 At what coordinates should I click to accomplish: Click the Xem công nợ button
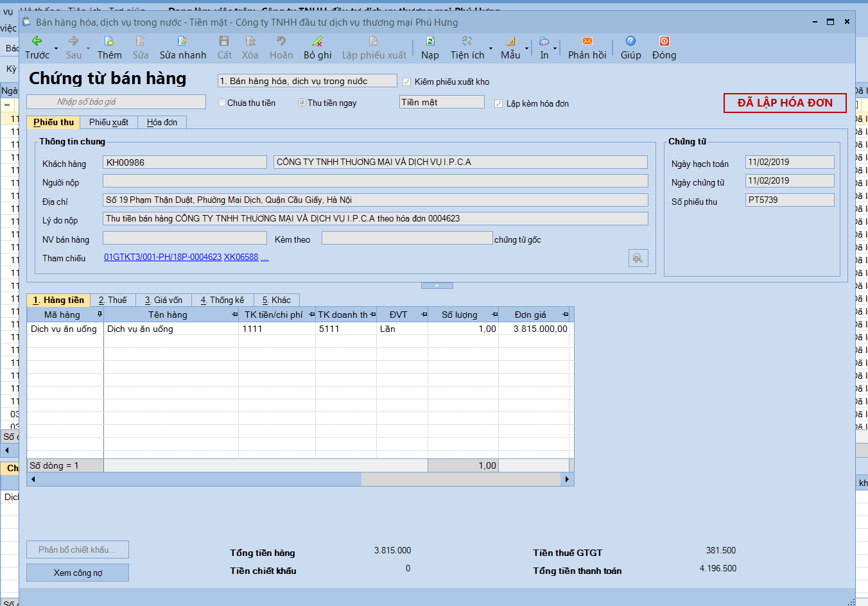(78, 573)
